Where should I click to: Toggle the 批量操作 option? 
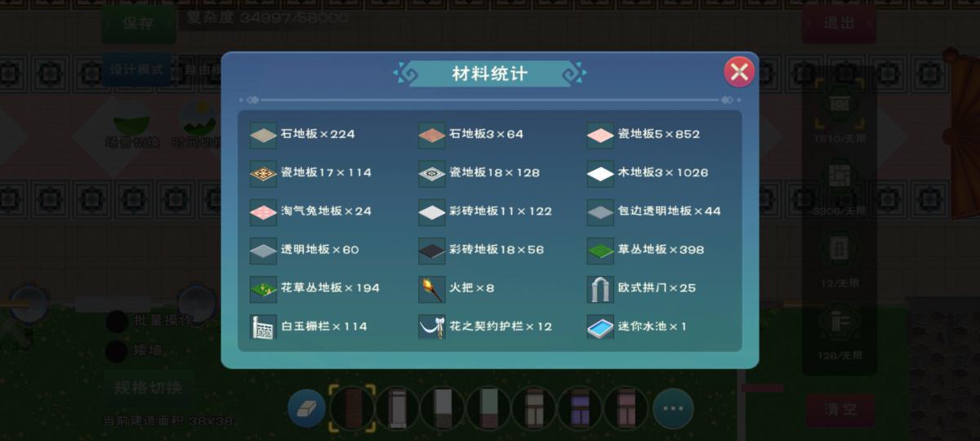coord(118,320)
